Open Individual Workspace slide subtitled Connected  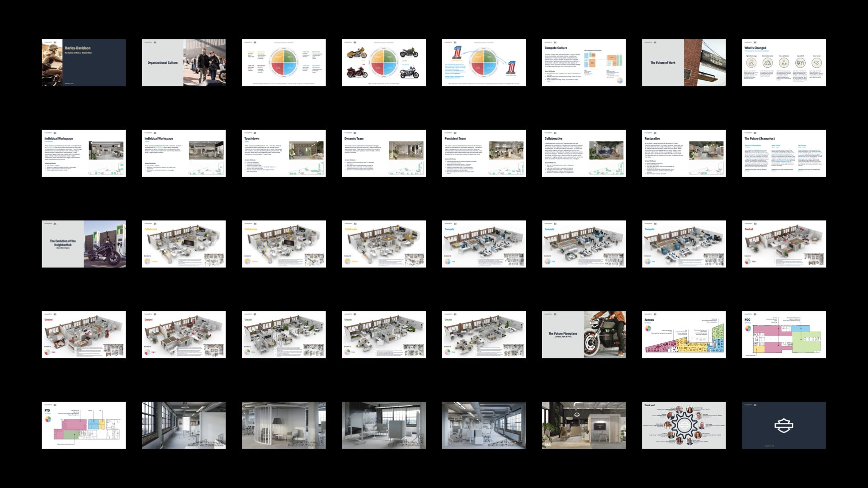click(x=84, y=153)
